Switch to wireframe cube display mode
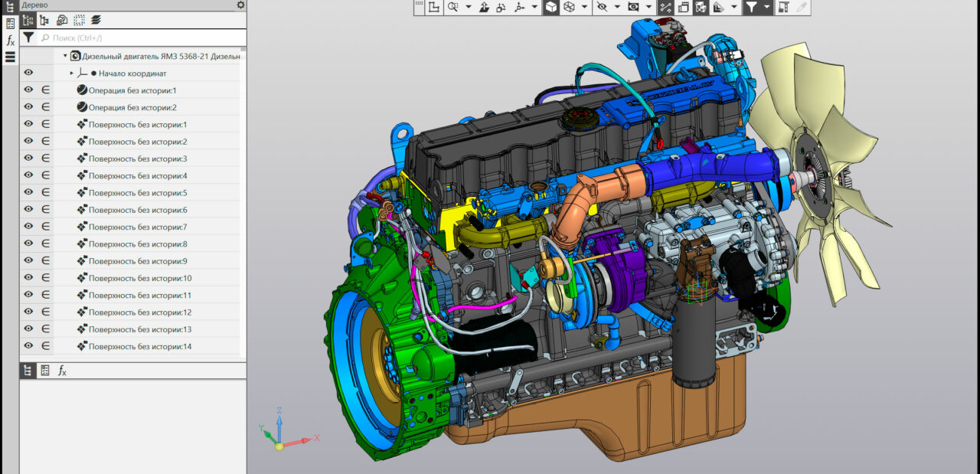The image size is (980, 474). 569,7
